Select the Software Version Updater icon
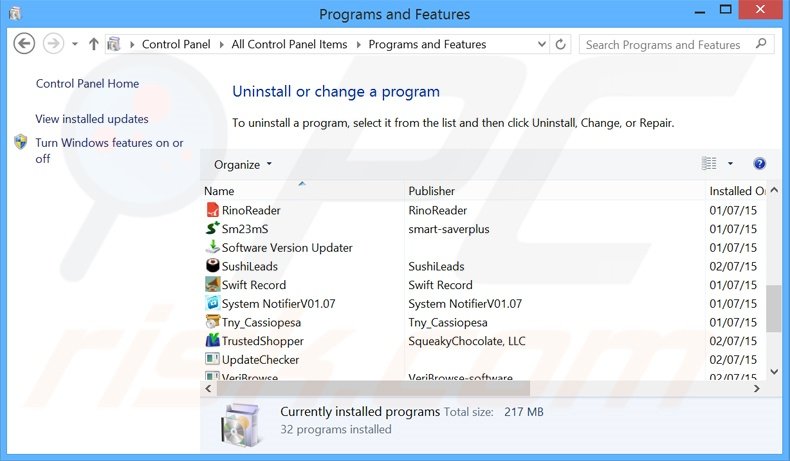 [213, 247]
